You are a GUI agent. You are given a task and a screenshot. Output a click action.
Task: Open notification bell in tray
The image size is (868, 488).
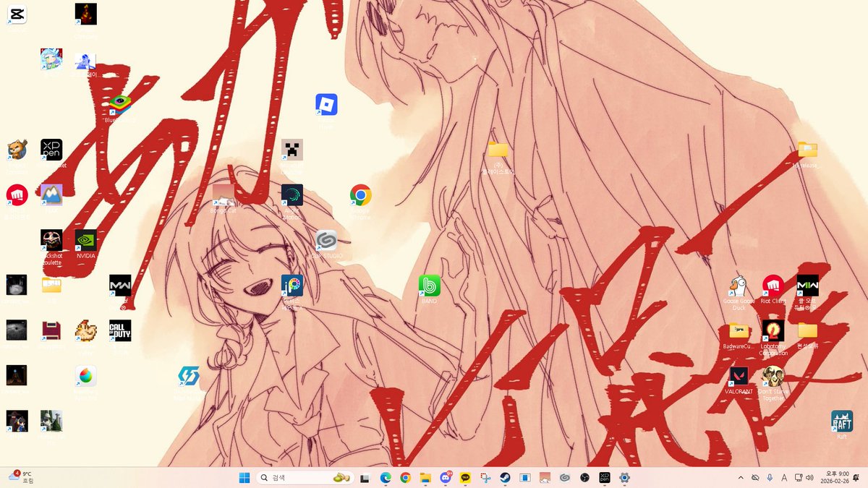857,477
